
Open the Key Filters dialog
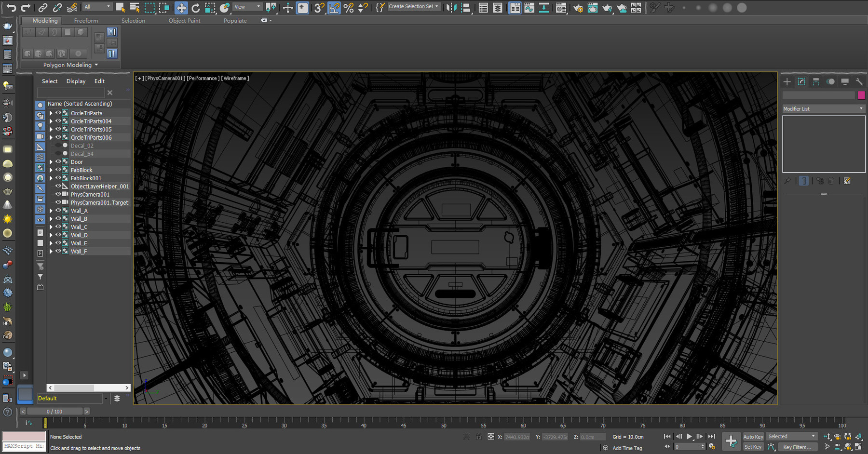pyautogui.click(x=797, y=447)
